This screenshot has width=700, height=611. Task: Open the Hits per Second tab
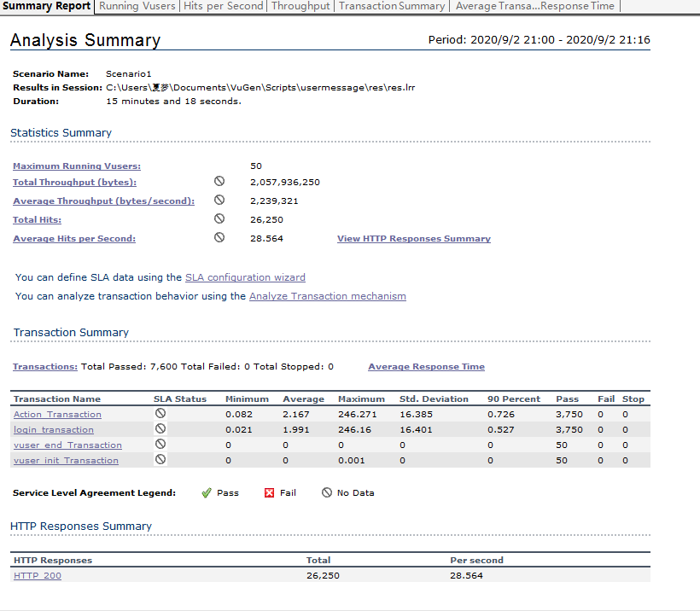click(x=223, y=6)
